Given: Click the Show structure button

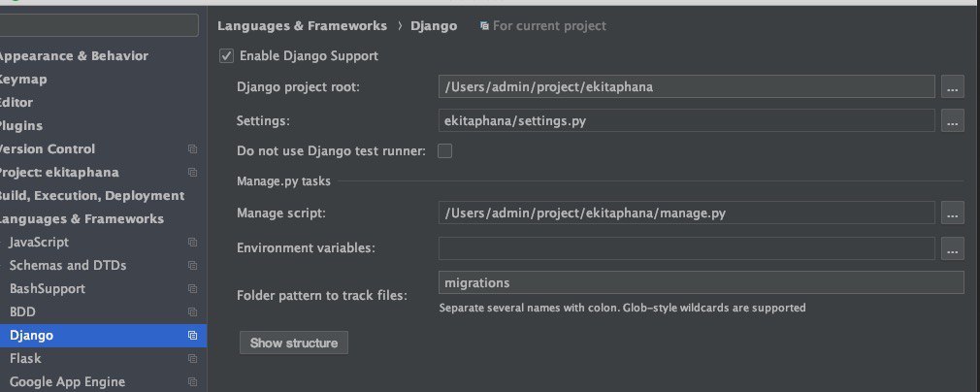Looking at the screenshot, I should pyautogui.click(x=294, y=343).
